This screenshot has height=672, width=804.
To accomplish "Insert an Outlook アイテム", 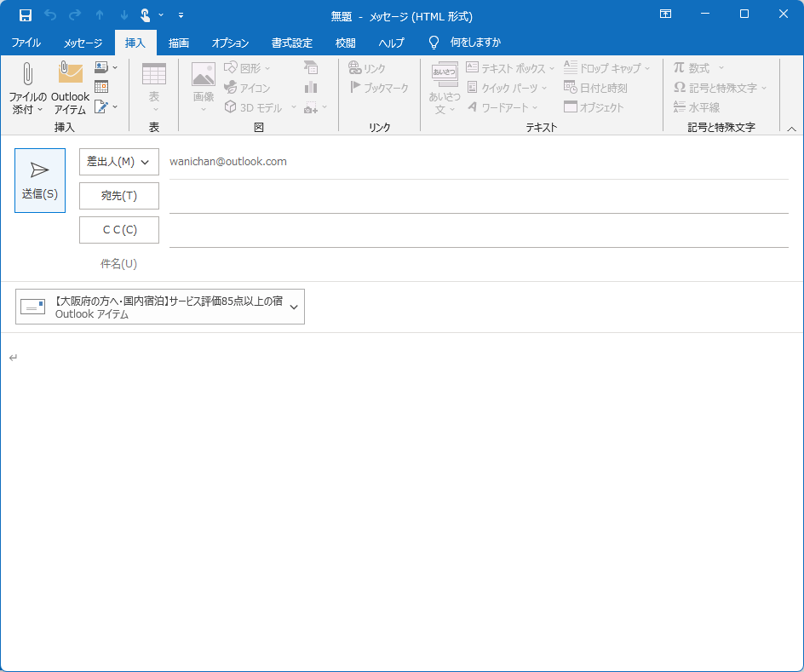I will 70,89.
